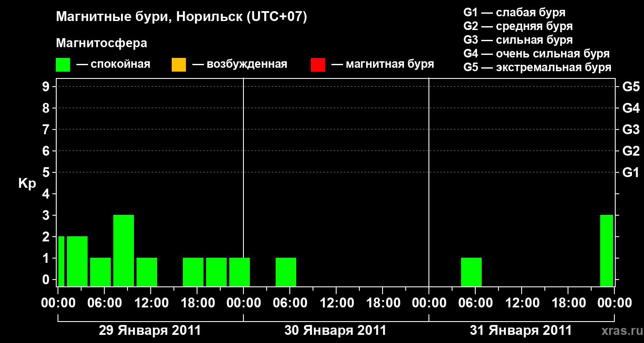Click the Kp 1 bar at 06:00 on 29 Января
Screen dimensions: 644x343
(x=100, y=272)
